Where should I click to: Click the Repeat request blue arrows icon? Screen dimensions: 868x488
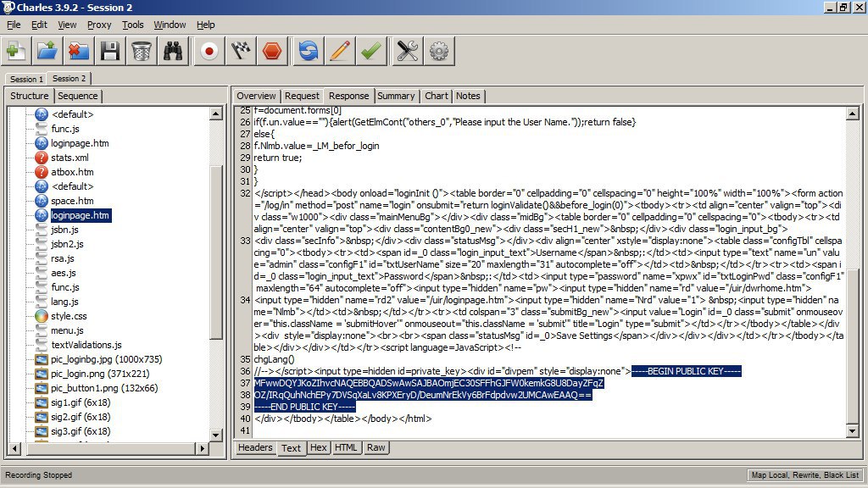(x=309, y=52)
